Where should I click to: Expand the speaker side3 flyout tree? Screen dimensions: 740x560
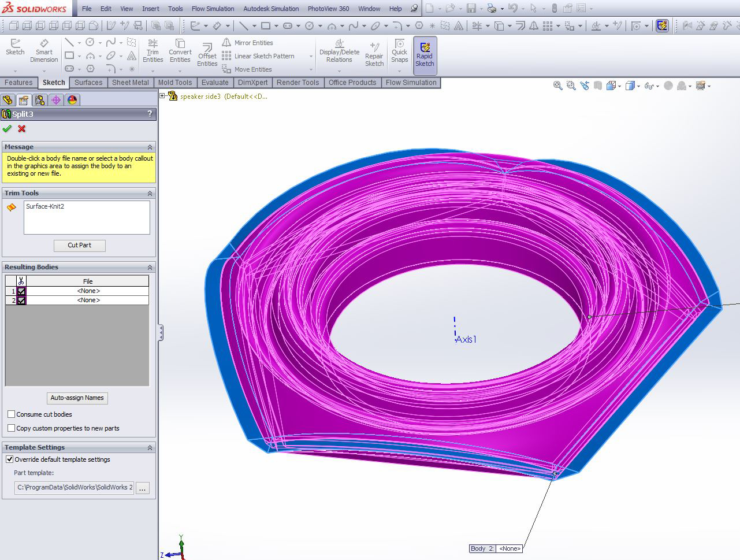(x=162, y=96)
